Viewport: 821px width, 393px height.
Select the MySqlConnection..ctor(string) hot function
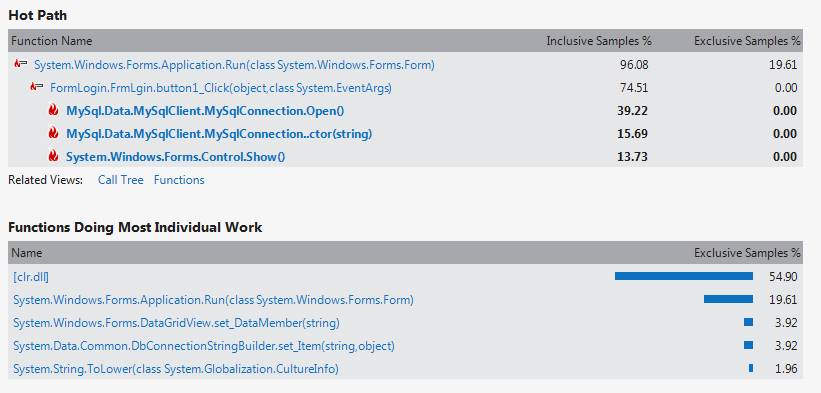tap(219, 134)
